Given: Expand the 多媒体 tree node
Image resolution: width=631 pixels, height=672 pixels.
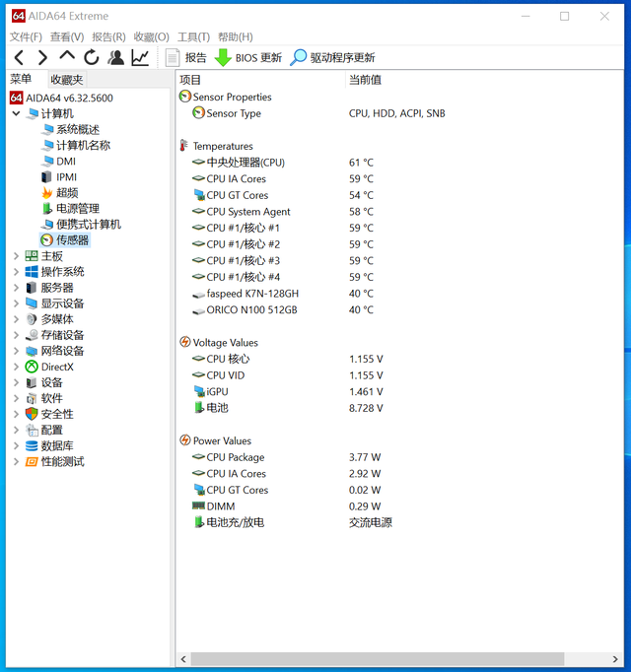Looking at the screenshot, I should pyautogui.click(x=17, y=319).
